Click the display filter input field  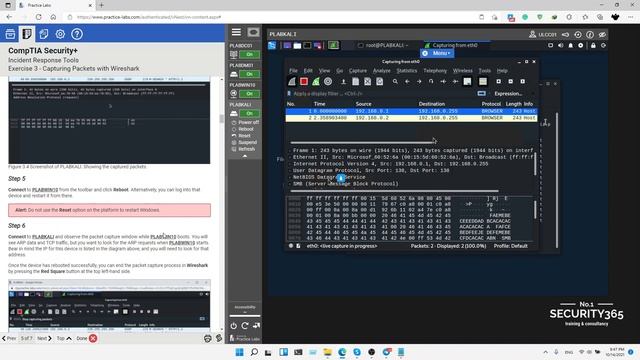(x=383, y=93)
